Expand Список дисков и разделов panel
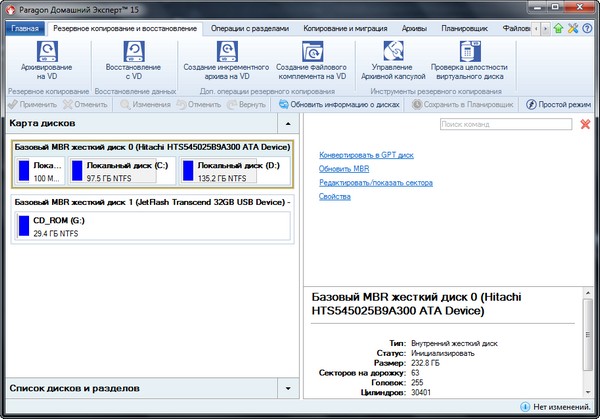 point(288,388)
